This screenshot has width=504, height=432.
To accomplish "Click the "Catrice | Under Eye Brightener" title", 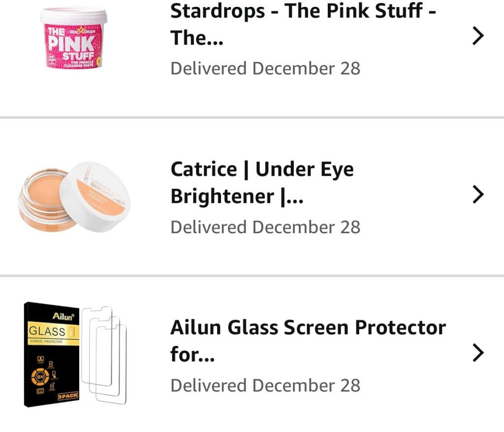I will (x=262, y=183).
